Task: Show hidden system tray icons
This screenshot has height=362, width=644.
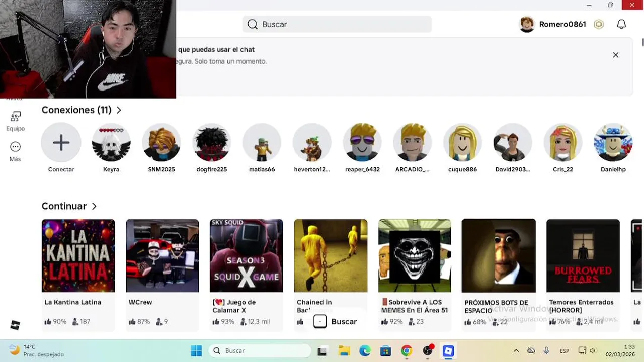Action: (516, 351)
